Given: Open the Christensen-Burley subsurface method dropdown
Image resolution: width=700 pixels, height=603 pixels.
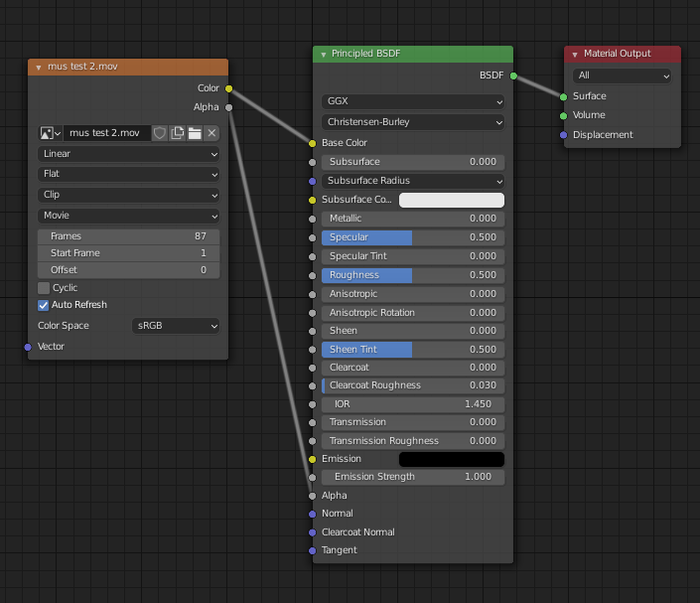Looking at the screenshot, I should [x=413, y=122].
